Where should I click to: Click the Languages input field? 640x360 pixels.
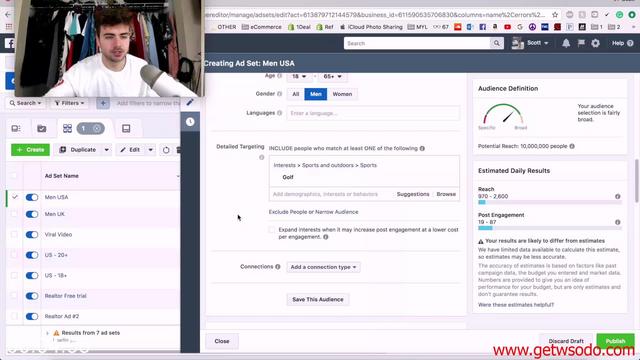pyautogui.click(x=373, y=113)
